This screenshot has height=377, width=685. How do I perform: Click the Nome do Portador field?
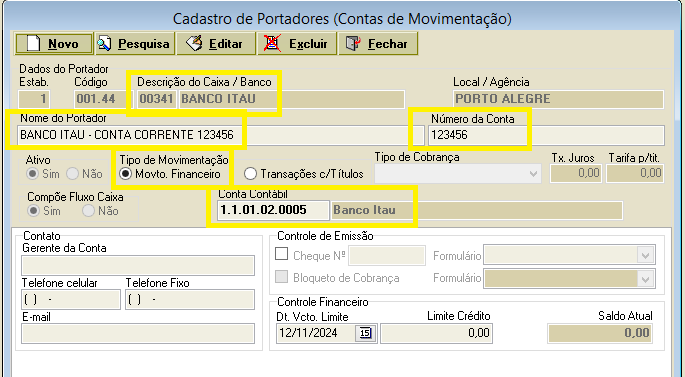pos(221,135)
